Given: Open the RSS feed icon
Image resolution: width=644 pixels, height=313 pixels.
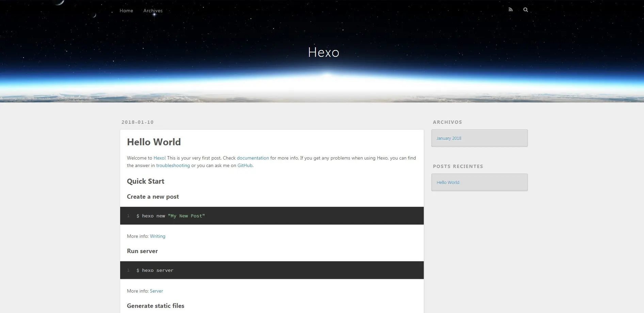Looking at the screenshot, I should point(511,10).
